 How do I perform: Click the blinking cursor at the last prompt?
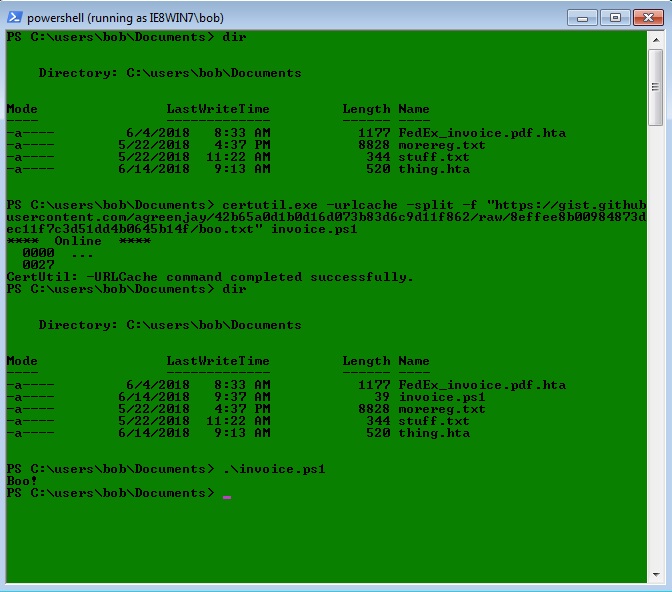(x=227, y=497)
